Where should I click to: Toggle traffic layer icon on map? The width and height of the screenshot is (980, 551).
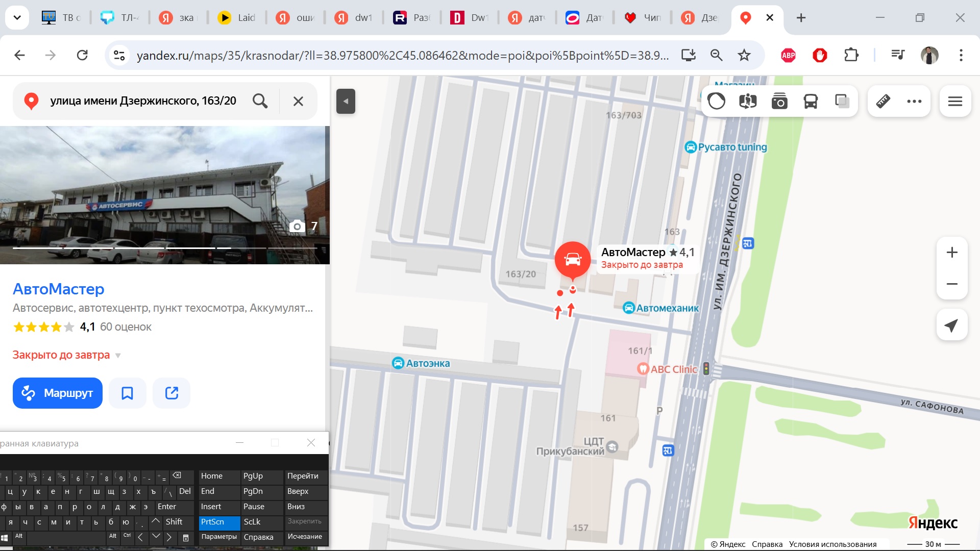pos(716,101)
